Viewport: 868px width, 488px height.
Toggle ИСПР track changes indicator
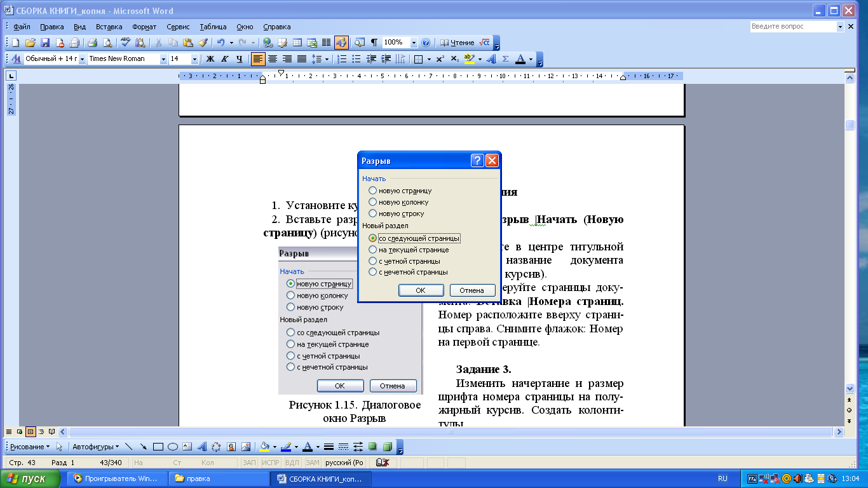[271, 463]
